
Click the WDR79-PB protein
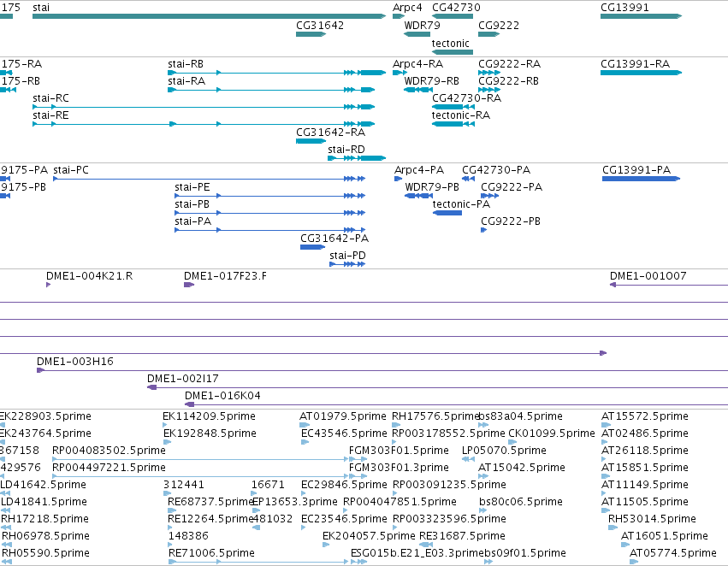pyautogui.click(x=419, y=197)
